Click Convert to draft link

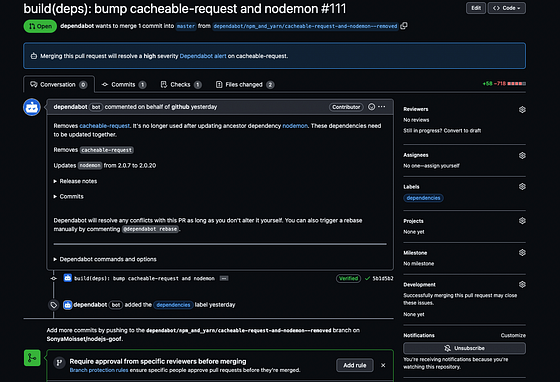(462, 131)
